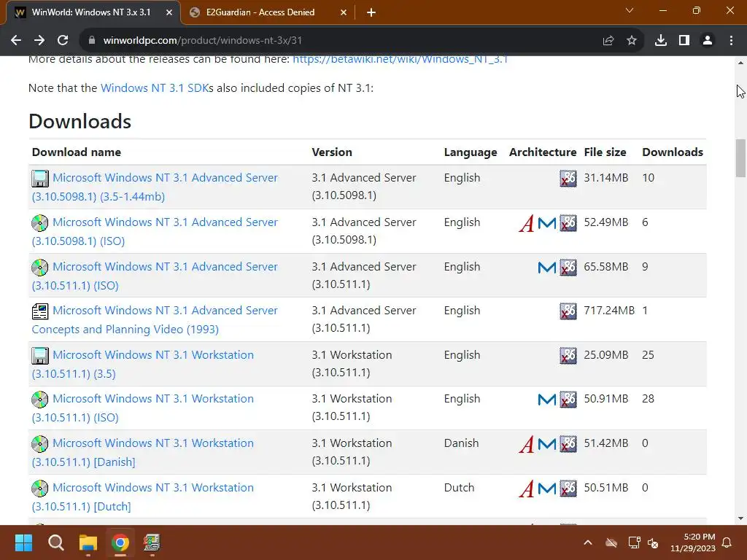Click the File size column header

(605, 152)
